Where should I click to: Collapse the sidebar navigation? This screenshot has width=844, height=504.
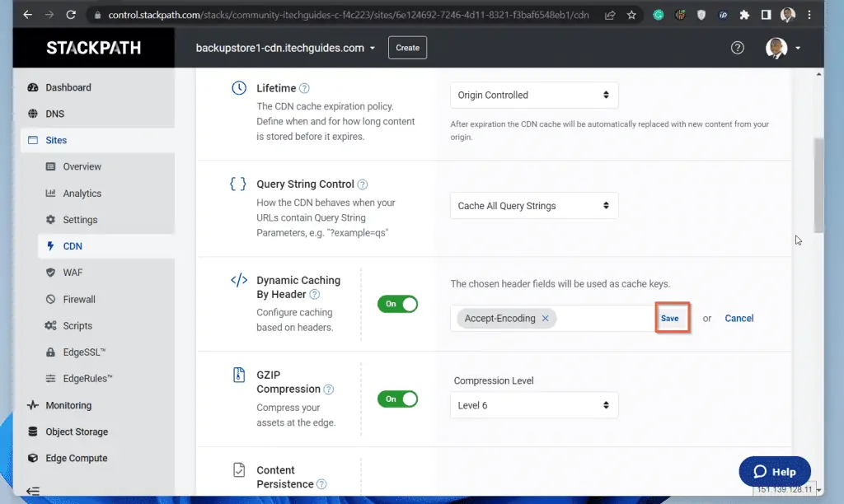coord(33,491)
